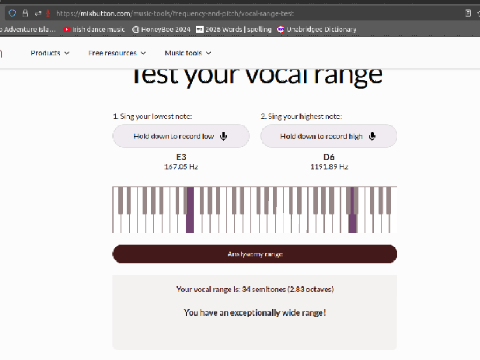This screenshot has width=480, height=360.
Task: Click the microphone icon for the lowest note
Action: [x=224, y=136]
